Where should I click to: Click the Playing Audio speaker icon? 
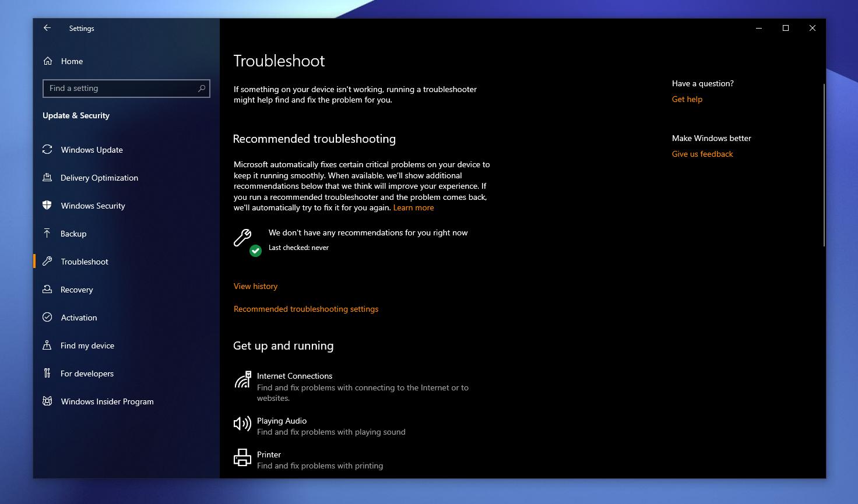[242, 424]
